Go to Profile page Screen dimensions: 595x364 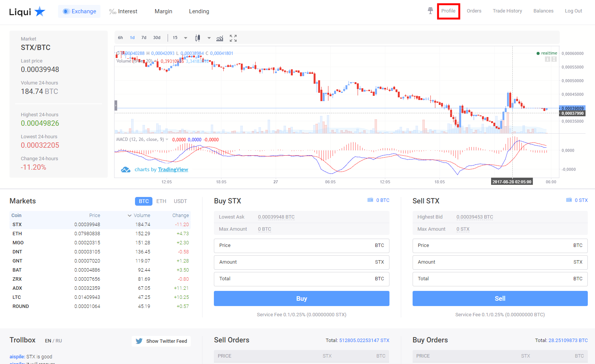(x=448, y=11)
